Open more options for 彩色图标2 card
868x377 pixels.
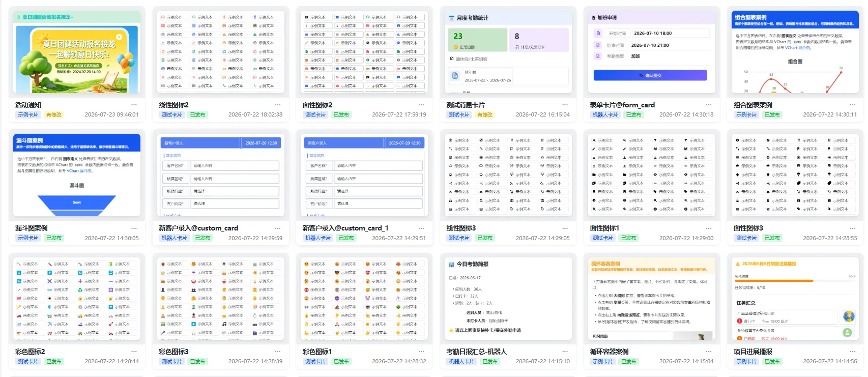click(x=134, y=352)
